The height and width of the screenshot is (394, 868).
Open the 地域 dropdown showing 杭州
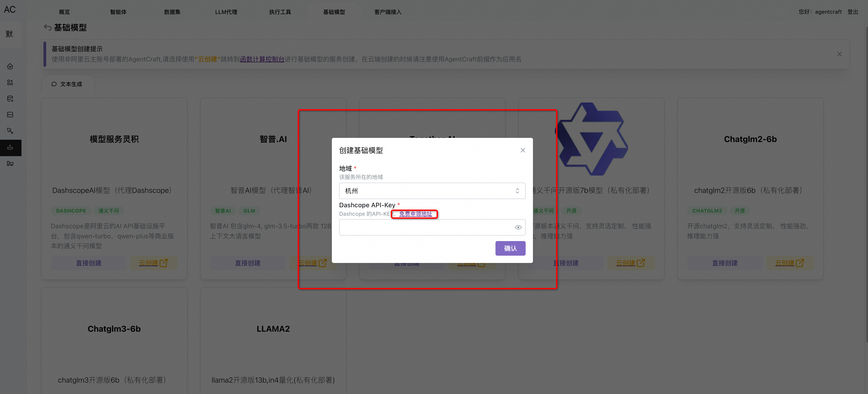click(x=432, y=191)
